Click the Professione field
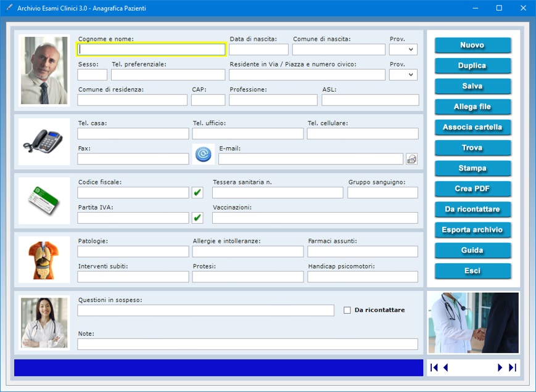536x392 pixels. (273, 100)
